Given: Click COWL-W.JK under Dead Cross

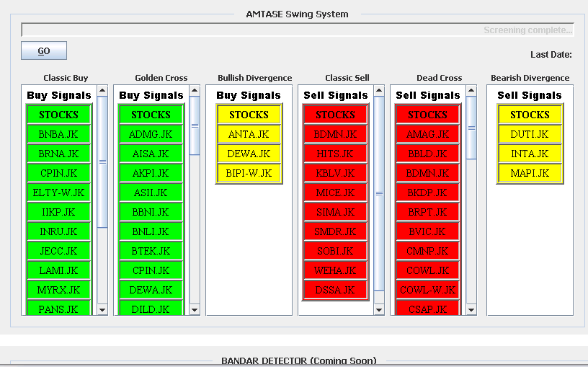Looking at the screenshot, I should point(427,290).
